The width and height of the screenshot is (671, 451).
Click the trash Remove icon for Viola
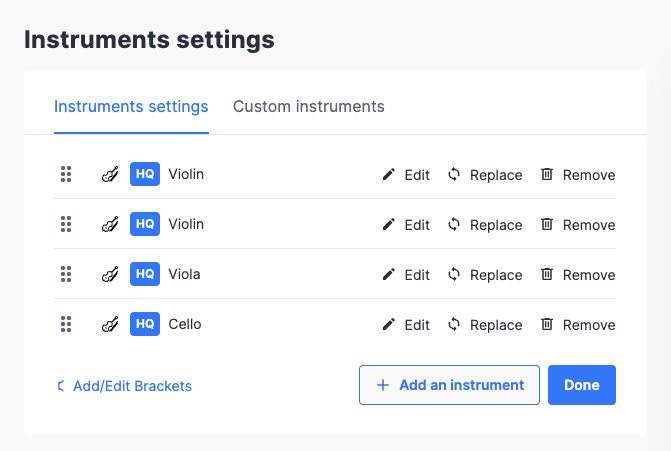tap(547, 274)
